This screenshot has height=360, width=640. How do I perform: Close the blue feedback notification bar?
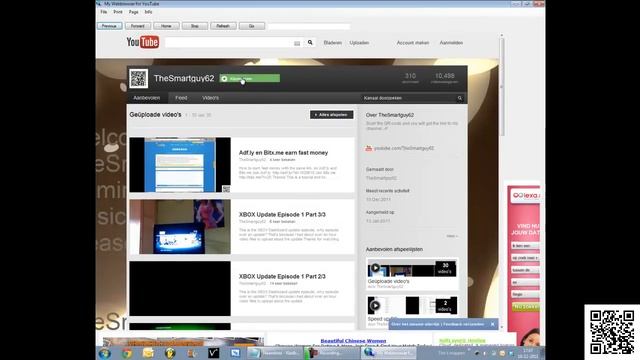tap(493, 324)
